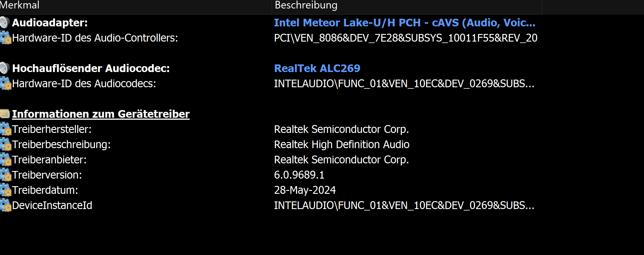The width and height of the screenshot is (644, 255).
Task: Click the icon beside Informationen zum Gerätetreiber
Action: (x=5, y=114)
